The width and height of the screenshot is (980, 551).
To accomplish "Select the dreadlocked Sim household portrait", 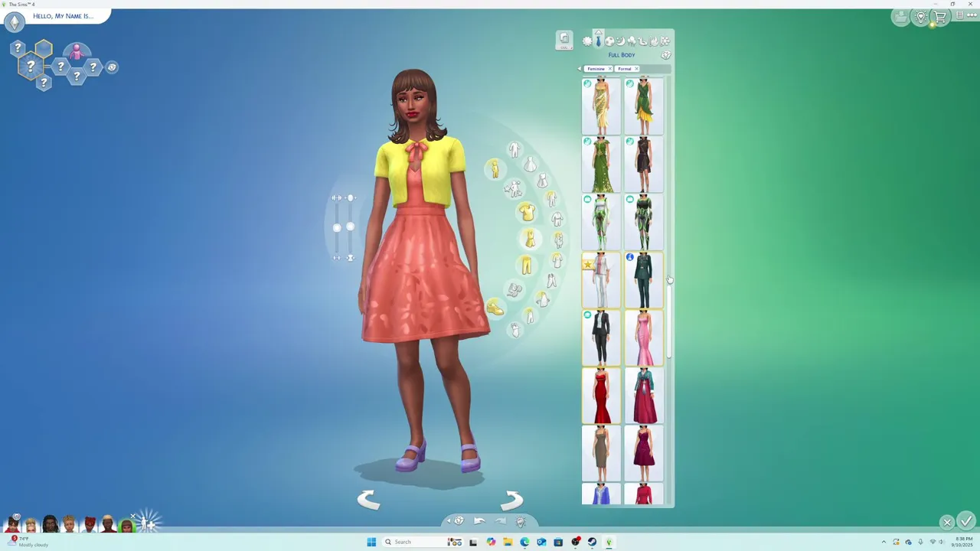I will pyautogui.click(x=50, y=524).
